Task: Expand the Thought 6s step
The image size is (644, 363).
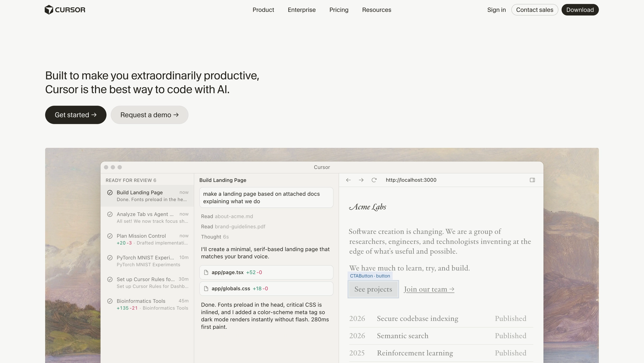Action: (215, 237)
